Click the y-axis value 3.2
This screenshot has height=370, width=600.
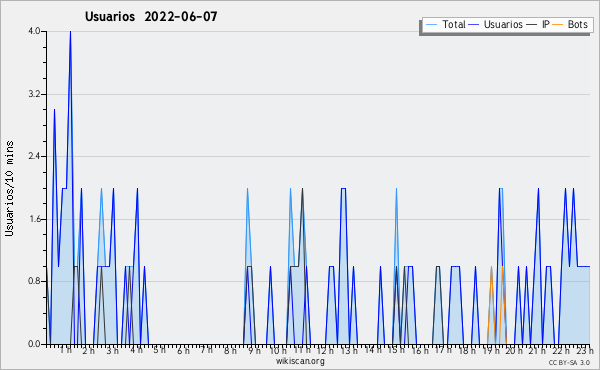click(x=34, y=94)
